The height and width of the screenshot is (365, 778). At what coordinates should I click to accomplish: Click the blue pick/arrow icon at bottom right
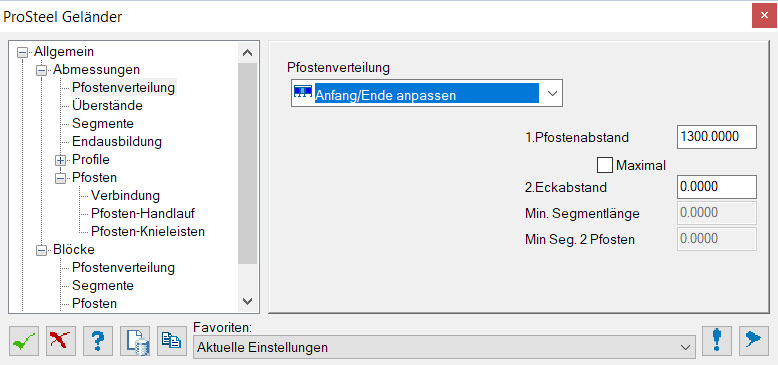[x=754, y=341]
